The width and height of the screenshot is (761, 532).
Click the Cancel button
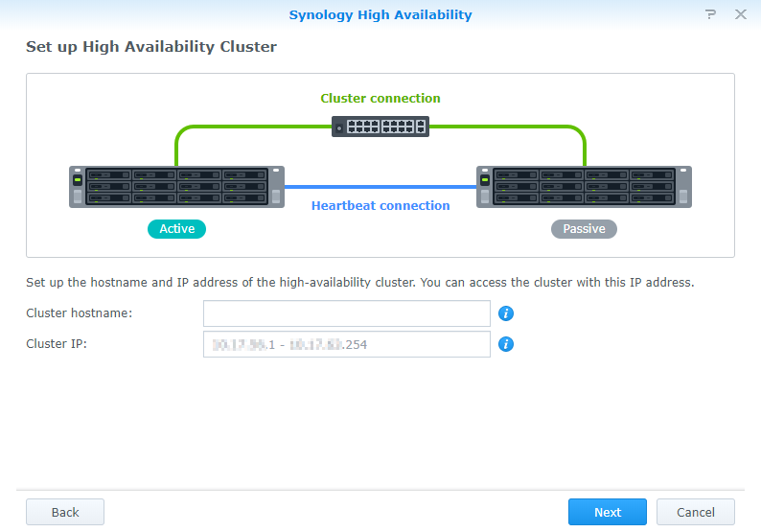[696, 512]
